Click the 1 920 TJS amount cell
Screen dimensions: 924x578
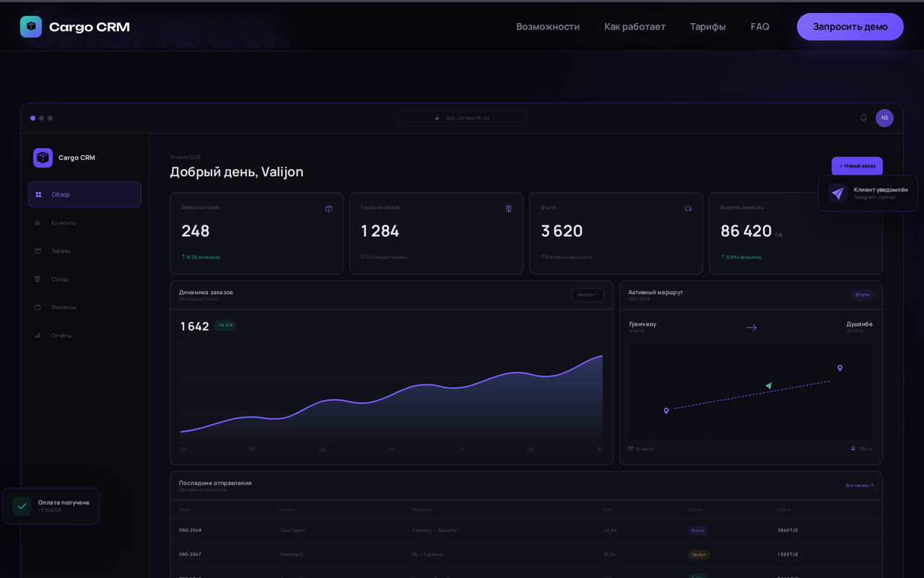788,554
